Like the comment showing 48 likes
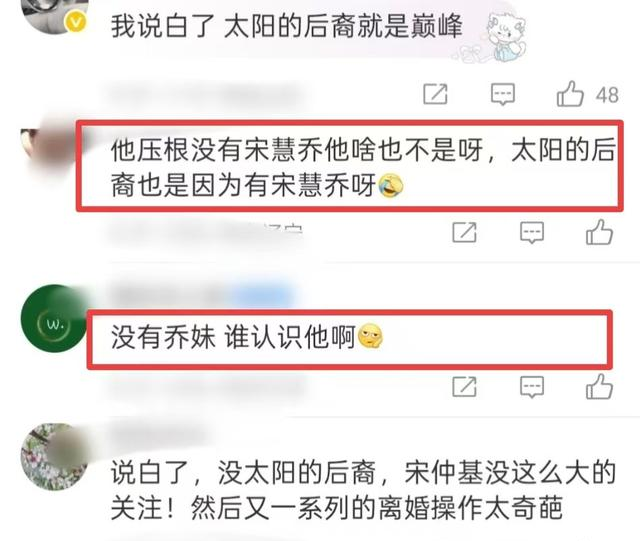This screenshot has height=541, width=640. (x=570, y=94)
